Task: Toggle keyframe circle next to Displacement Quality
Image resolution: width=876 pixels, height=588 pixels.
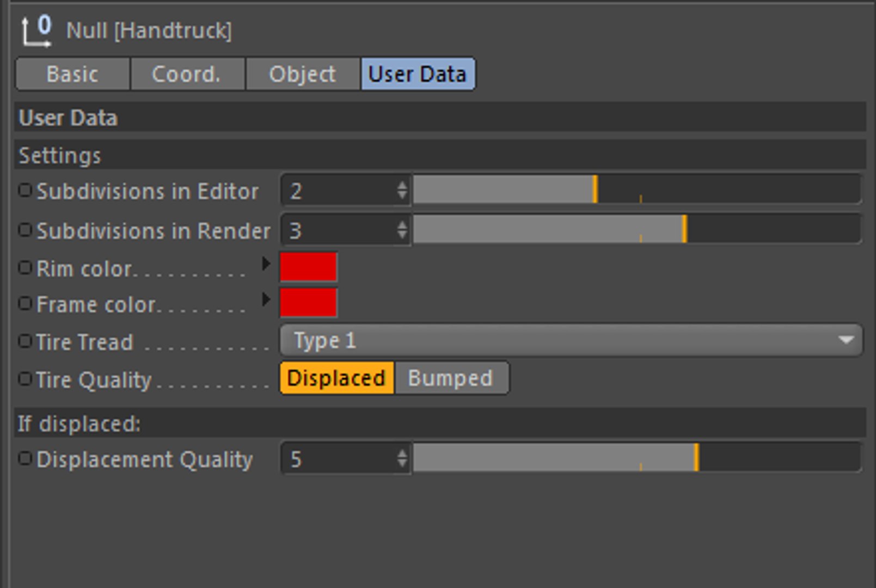Action: click(x=25, y=458)
